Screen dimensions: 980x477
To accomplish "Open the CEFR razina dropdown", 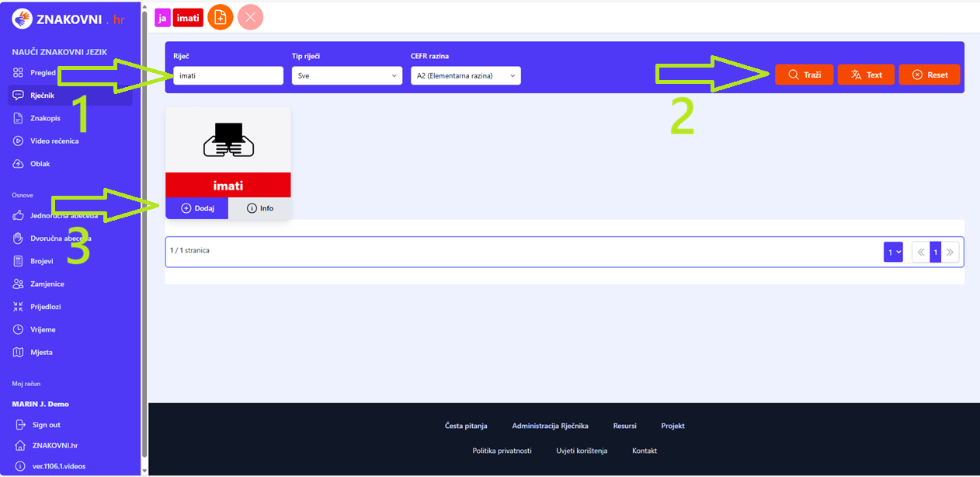I will click(465, 75).
